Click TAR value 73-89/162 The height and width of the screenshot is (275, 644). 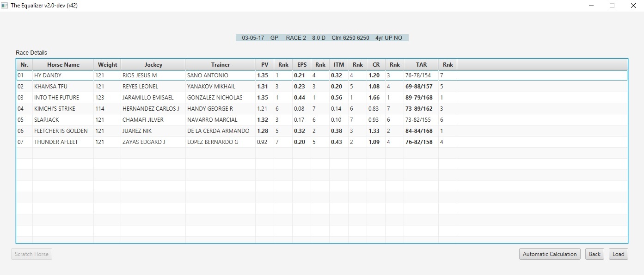pos(419,109)
